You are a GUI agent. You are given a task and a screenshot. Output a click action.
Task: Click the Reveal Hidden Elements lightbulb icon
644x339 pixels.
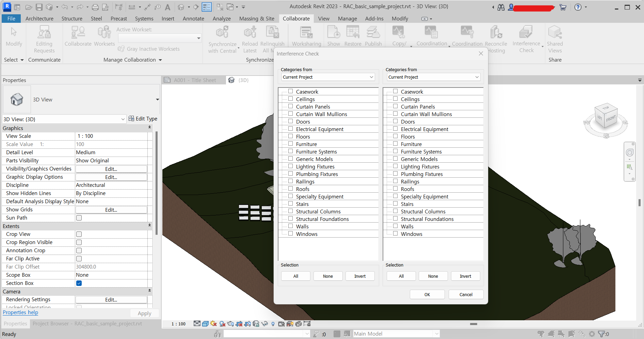click(273, 324)
